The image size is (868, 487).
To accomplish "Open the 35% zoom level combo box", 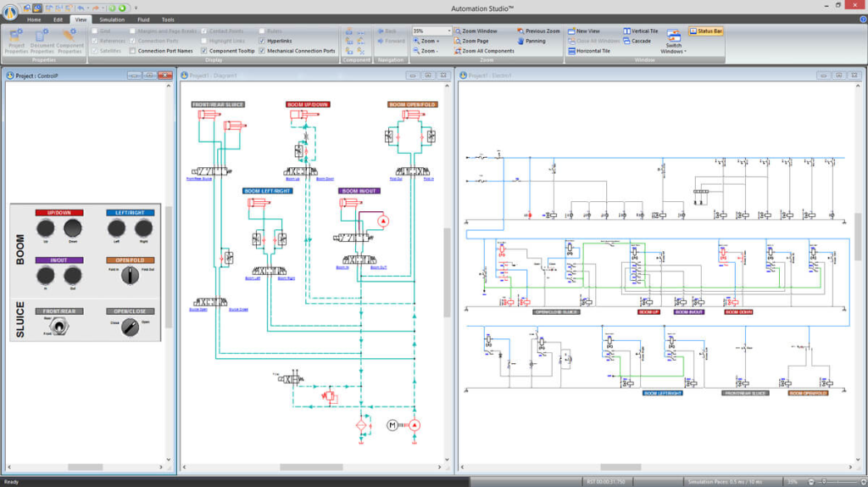I will point(431,31).
